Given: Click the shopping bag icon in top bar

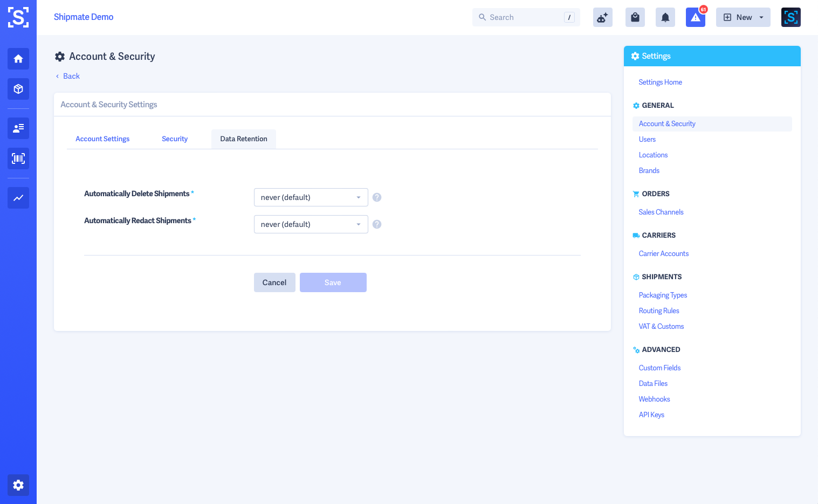Looking at the screenshot, I should (x=635, y=17).
